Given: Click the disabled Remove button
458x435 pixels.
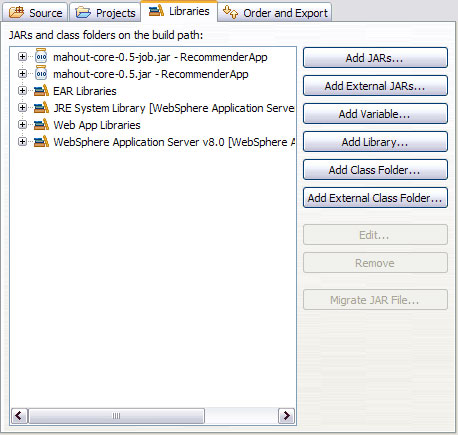Looking at the screenshot, I should click(375, 263).
